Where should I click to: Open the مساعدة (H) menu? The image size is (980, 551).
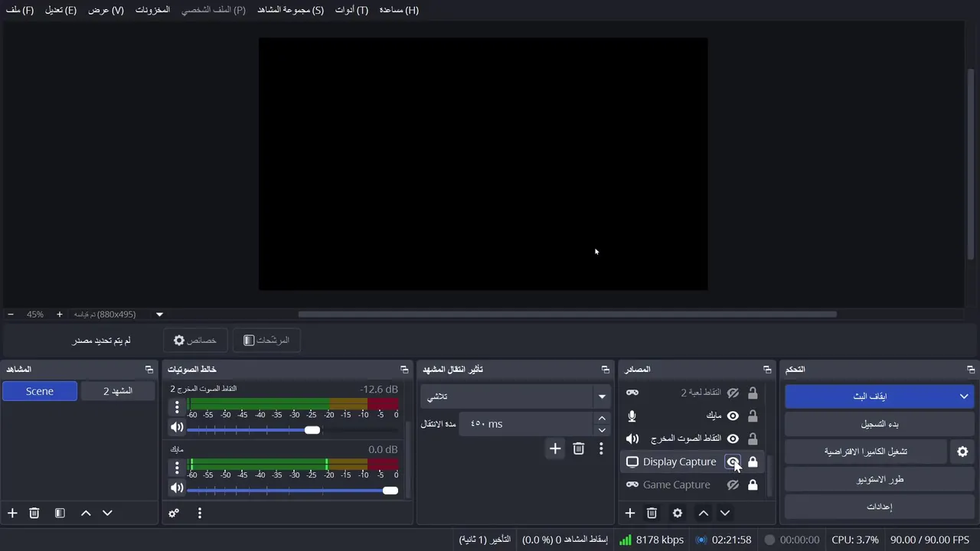[399, 10]
